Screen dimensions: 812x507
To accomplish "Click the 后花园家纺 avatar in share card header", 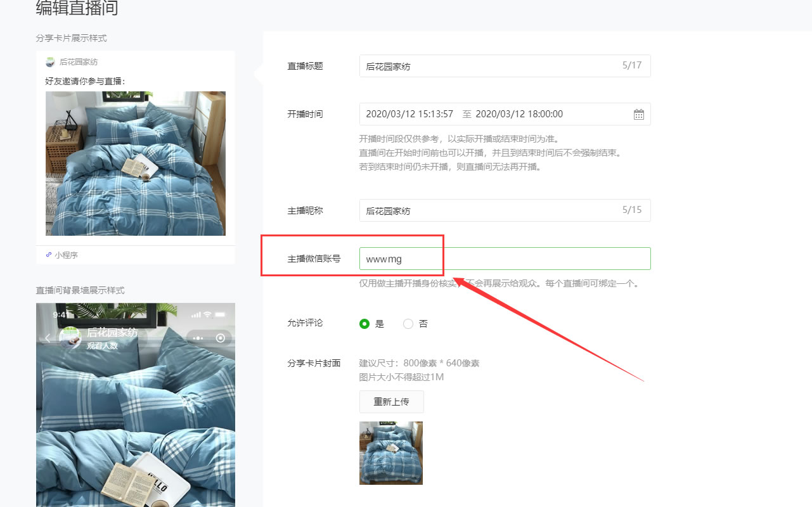I will (50, 62).
